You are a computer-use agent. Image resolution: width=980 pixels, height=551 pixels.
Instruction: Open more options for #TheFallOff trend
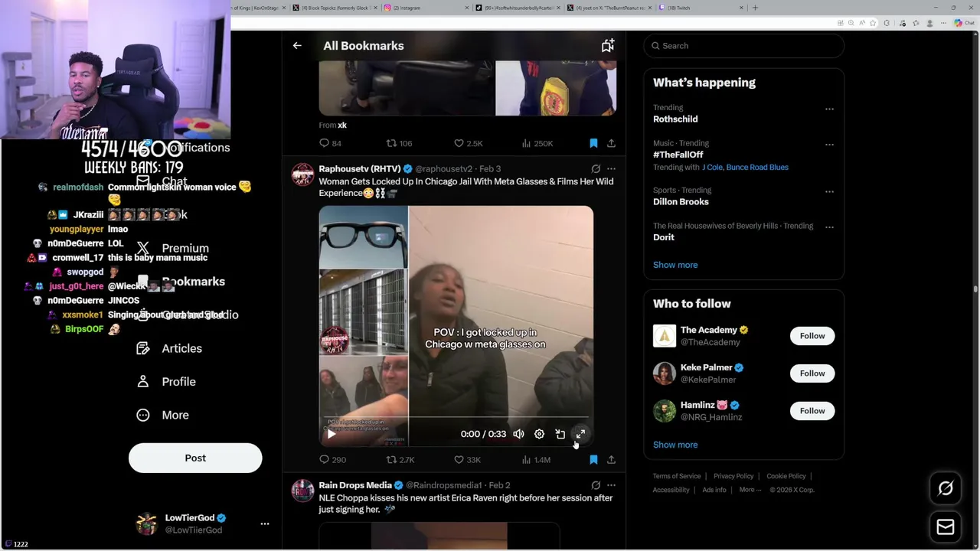pos(829,144)
